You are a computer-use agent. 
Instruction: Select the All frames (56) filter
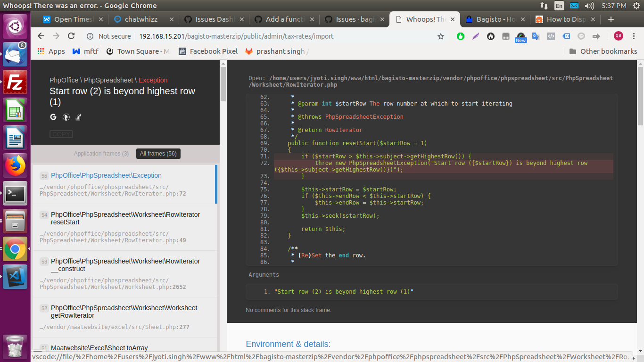tap(158, 154)
